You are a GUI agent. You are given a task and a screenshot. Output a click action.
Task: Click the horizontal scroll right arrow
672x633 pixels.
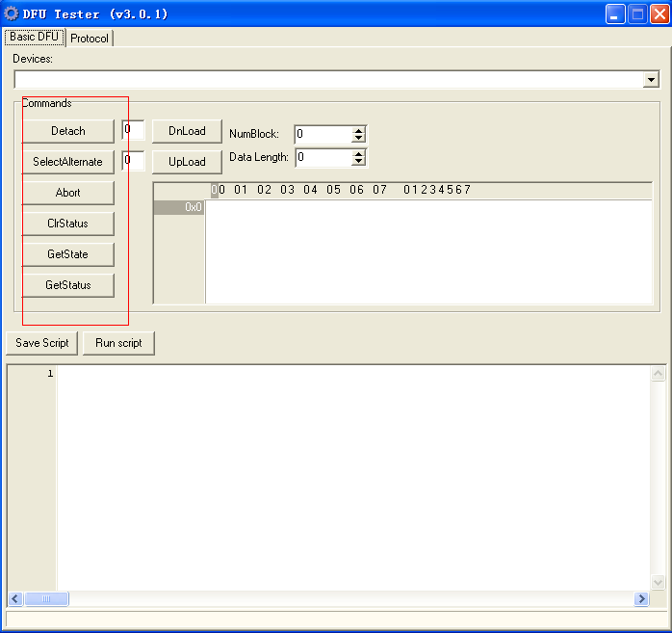click(x=641, y=598)
